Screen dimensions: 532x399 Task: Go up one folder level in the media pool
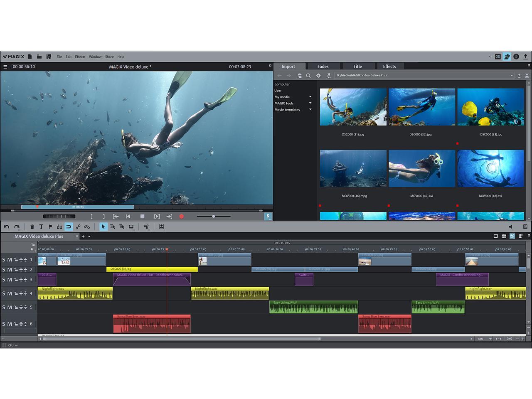(x=329, y=76)
